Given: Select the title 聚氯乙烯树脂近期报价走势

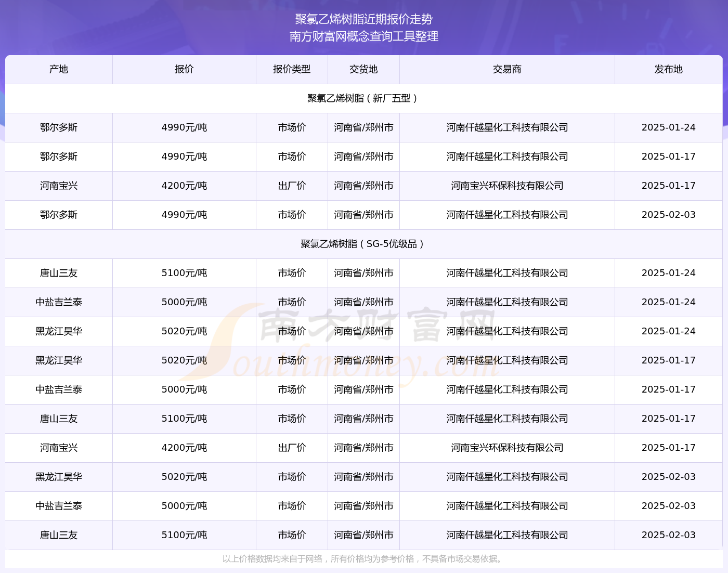Looking at the screenshot, I should (364, 19).
